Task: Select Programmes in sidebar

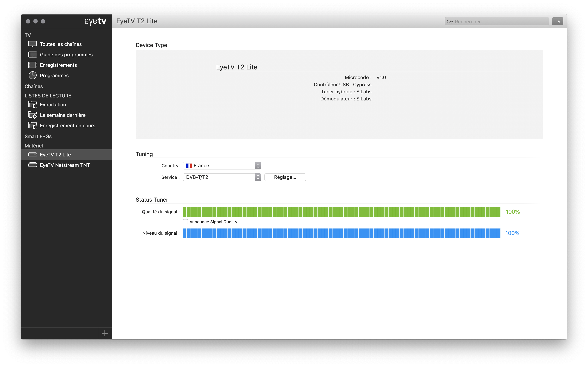Action: [x=66, y=75]
